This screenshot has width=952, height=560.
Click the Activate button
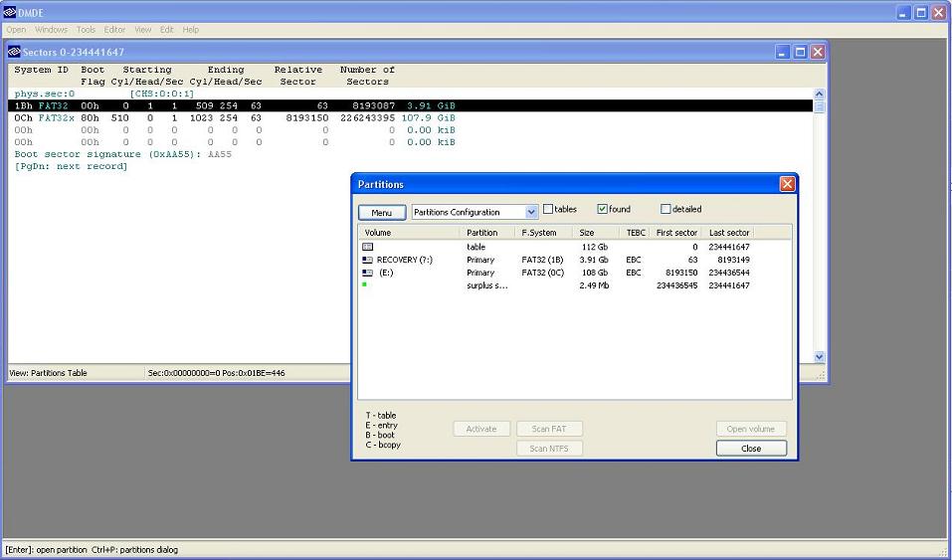point(481,429)
